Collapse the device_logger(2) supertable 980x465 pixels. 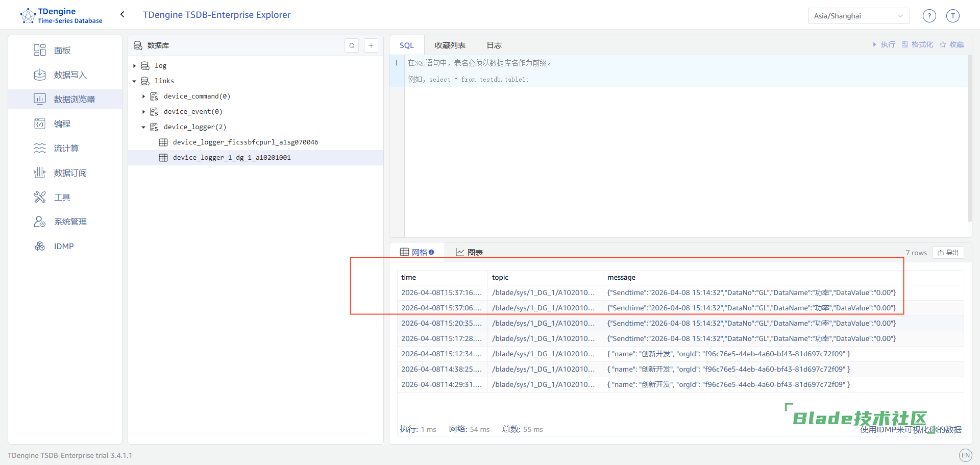pyautogui.click(x=143, y=127)
